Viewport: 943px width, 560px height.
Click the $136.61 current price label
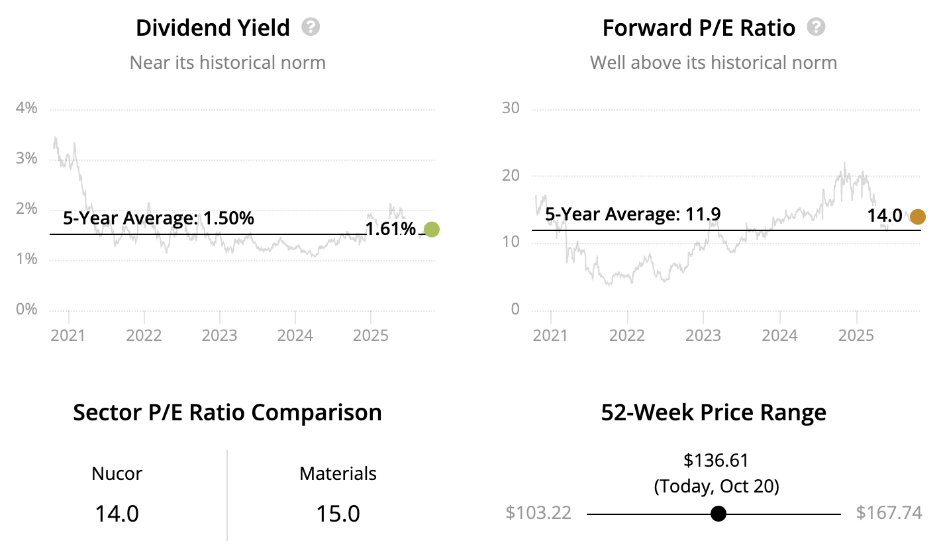[x=716, y=460]
